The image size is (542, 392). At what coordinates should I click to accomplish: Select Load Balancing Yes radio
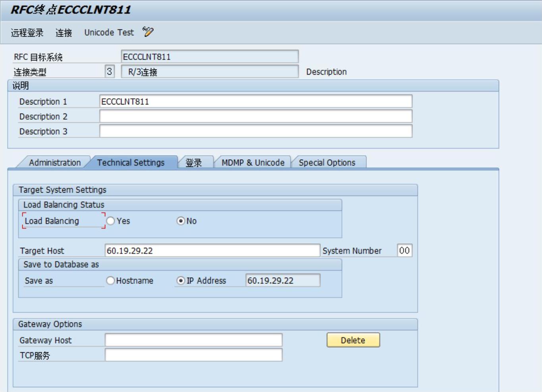[x=111, y=221]
